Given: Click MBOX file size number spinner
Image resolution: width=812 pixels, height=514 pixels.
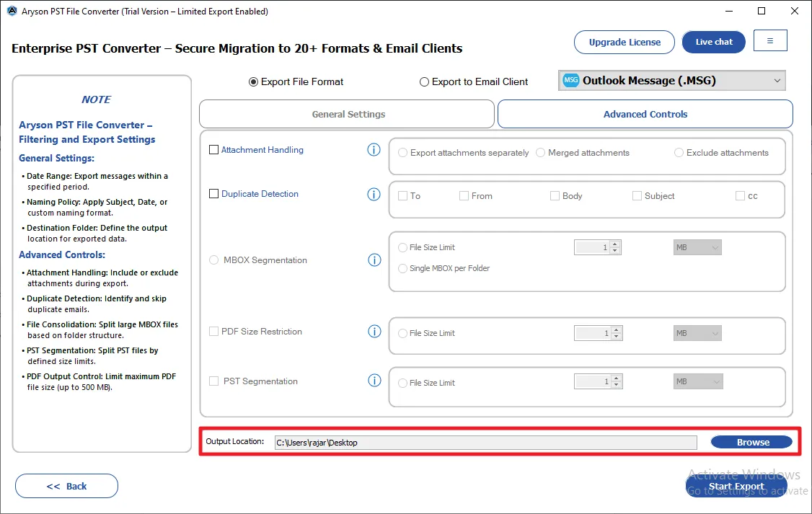Looking at the screenshot, I should click(598, 247).
